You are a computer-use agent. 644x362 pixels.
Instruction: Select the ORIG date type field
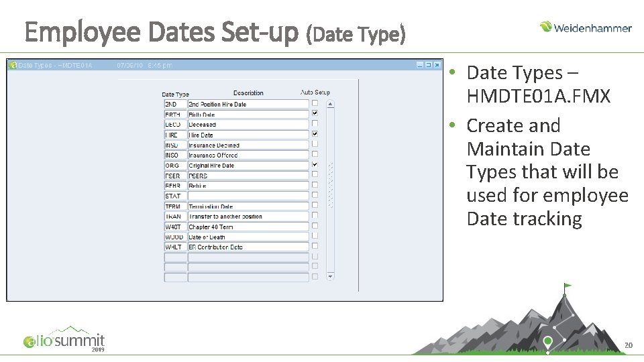(x=175, y=166)
